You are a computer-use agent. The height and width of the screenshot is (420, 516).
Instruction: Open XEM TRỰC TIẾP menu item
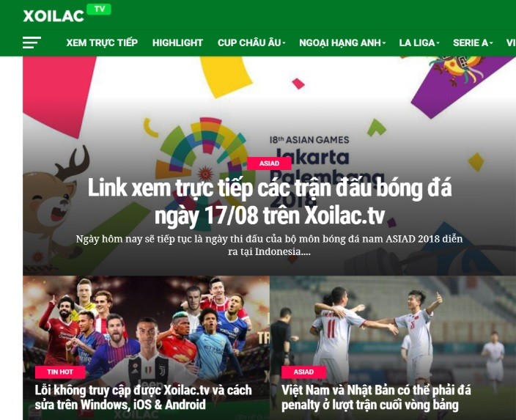[x=102, y=43]
